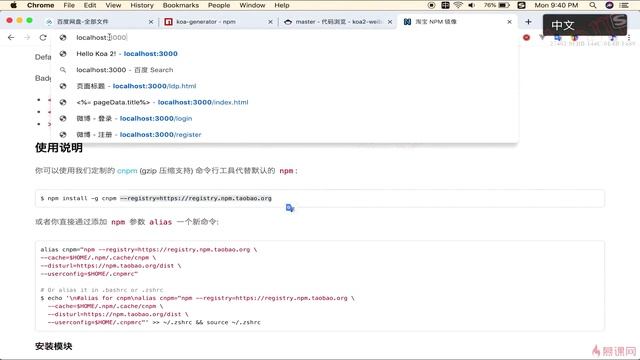
Task: Open Spotlight search in menu bar
Action: (593, 5)
